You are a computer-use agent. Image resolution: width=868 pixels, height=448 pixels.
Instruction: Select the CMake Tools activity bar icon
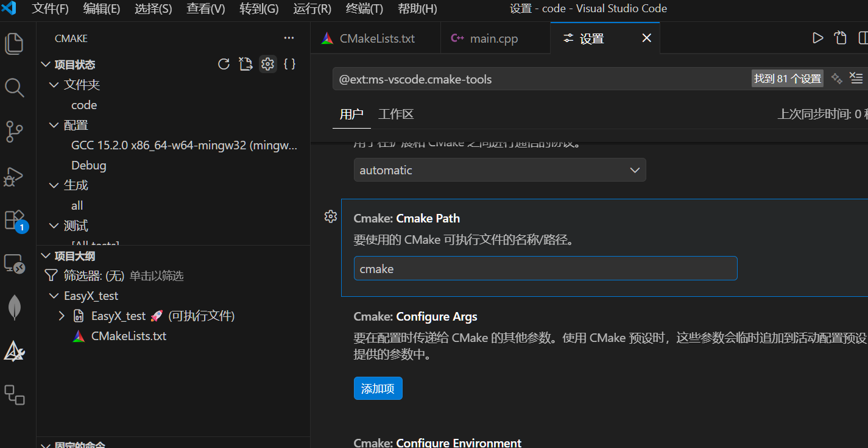pos(14,351)
